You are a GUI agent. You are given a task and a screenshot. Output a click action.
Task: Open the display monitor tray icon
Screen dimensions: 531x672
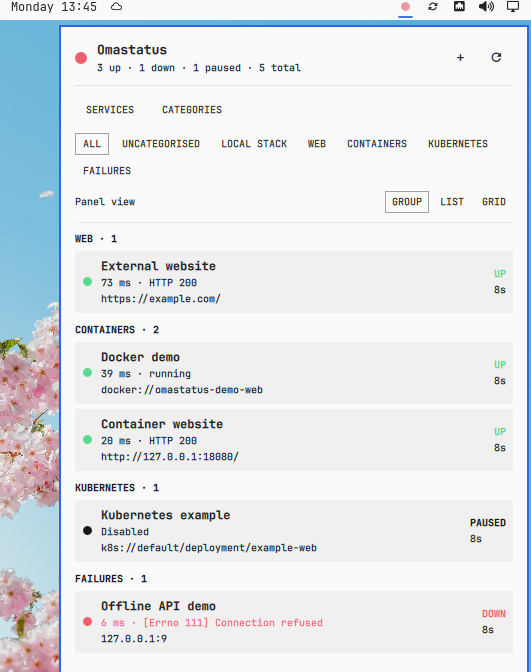(x=513, y=6)
